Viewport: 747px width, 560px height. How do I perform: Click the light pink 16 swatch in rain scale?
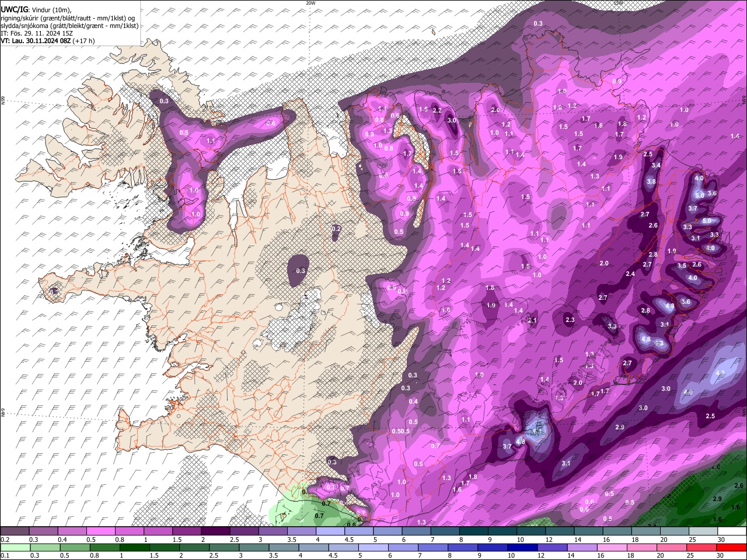tap(611, 548)
